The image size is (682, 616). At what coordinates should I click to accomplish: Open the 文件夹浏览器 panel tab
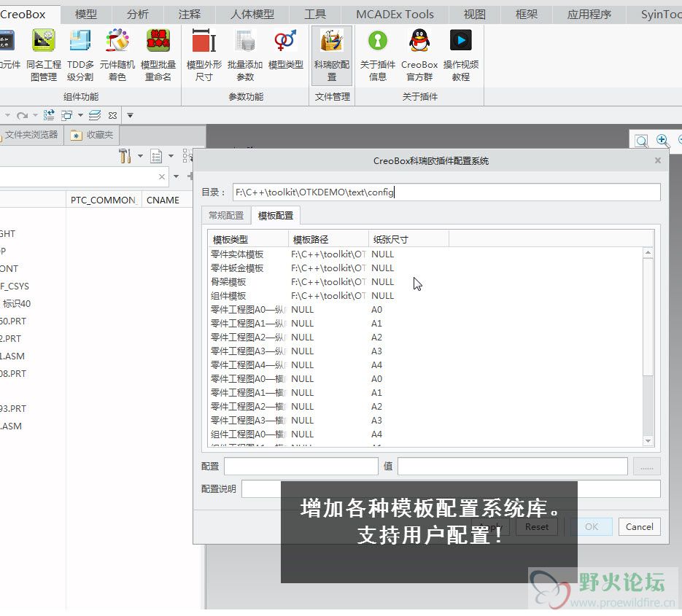tap(31, 135)
